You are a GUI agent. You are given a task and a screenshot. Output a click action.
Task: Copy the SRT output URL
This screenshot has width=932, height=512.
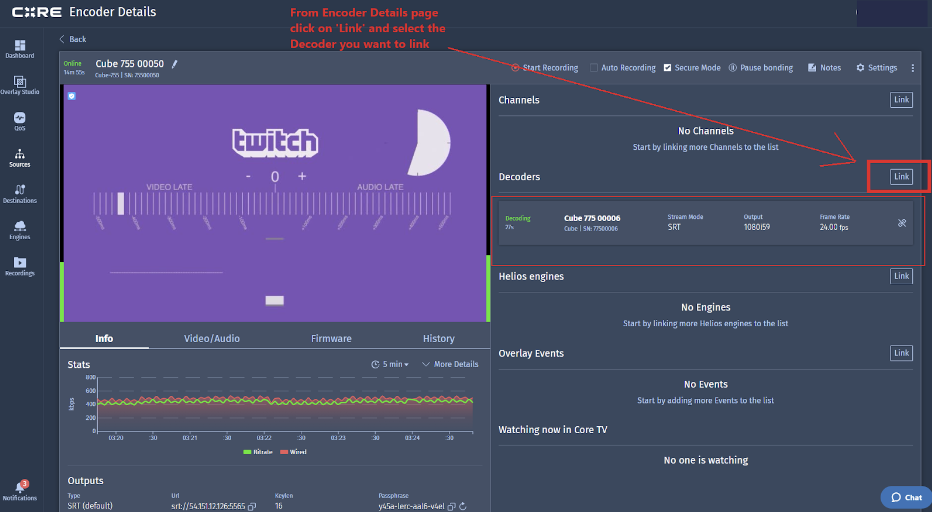252,506
